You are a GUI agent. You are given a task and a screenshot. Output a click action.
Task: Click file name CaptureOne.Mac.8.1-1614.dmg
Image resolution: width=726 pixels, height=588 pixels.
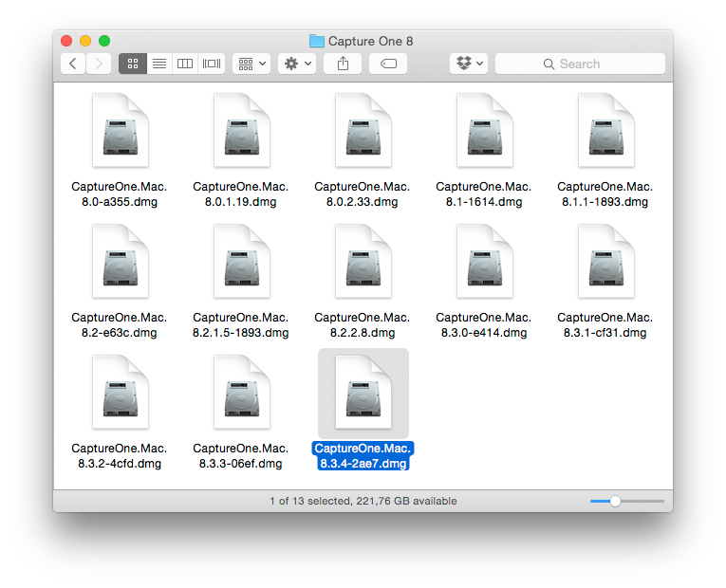tap(484, 194)
